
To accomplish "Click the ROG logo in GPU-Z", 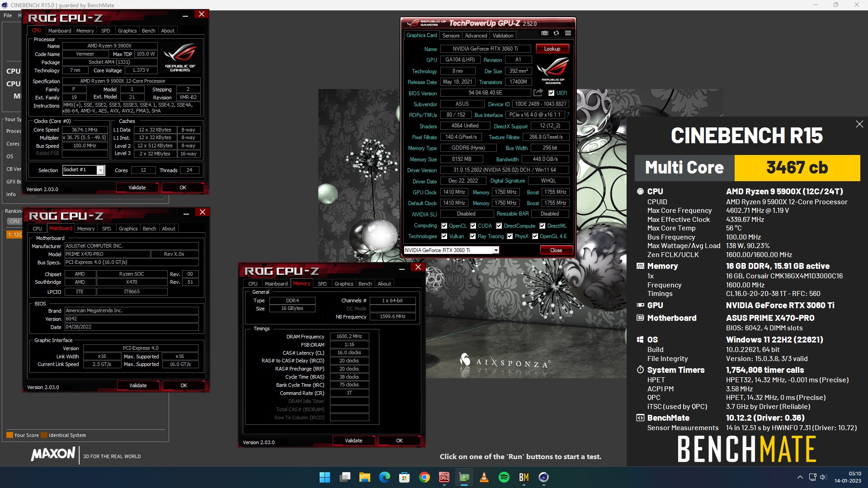I will coord(553,71).
